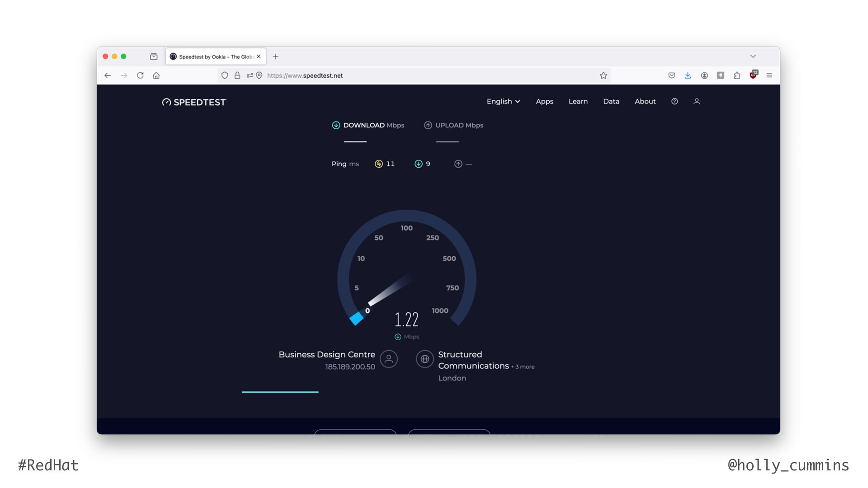
Task: Click the Speedtest logo
Action: (194, 102)
